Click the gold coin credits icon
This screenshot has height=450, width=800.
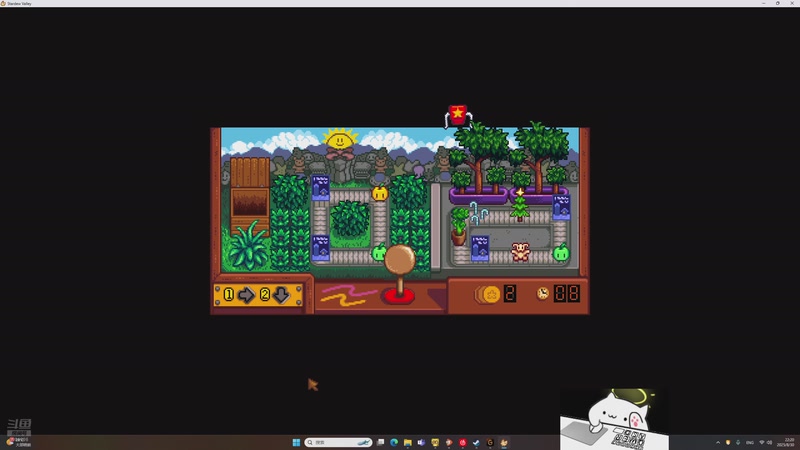pyautogui.click(x=488, y=294)
